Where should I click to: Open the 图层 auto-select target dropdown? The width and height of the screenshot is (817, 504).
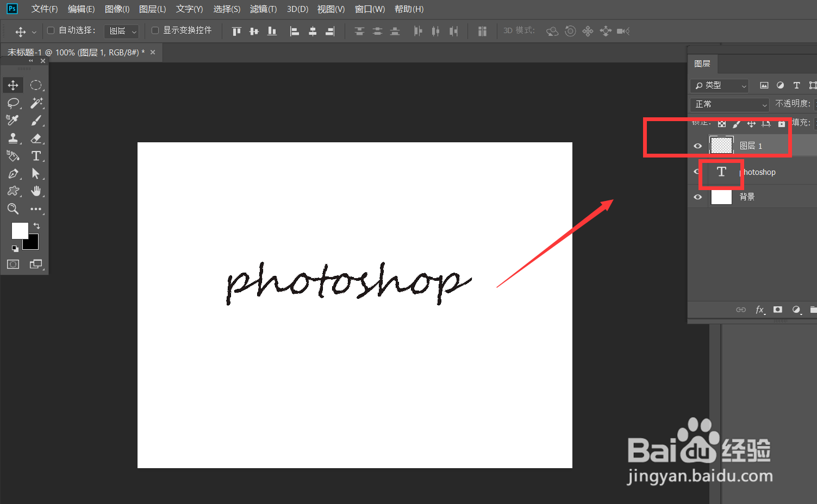(x=121, y=31)
